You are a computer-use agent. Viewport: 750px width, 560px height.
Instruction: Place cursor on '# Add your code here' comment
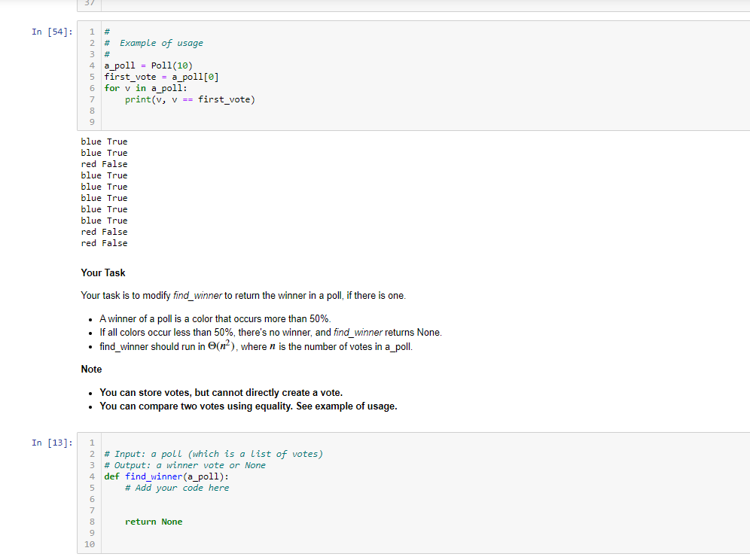click(177, 488)
